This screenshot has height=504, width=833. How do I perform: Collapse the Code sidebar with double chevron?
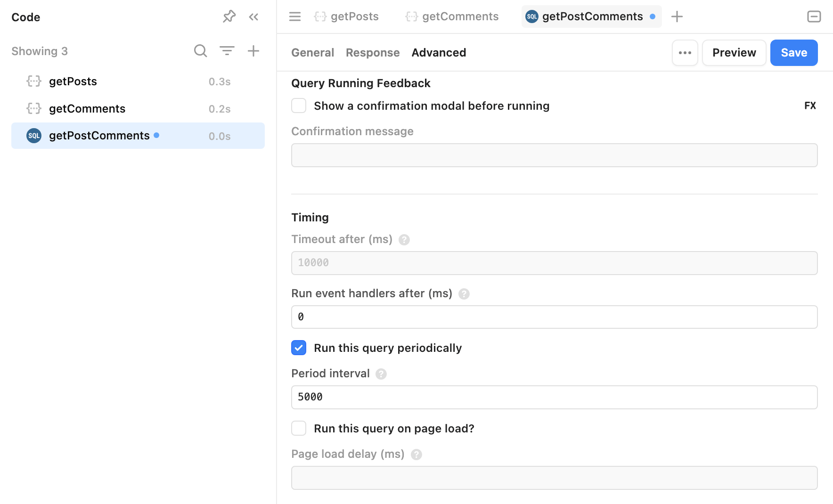(x=253, y=17)
